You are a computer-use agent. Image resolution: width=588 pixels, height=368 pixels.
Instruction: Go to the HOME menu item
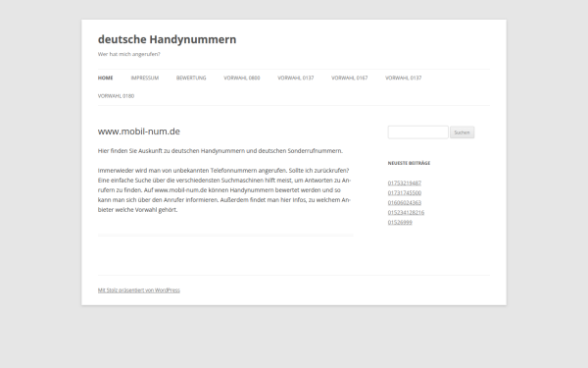[x=106, y=78]
